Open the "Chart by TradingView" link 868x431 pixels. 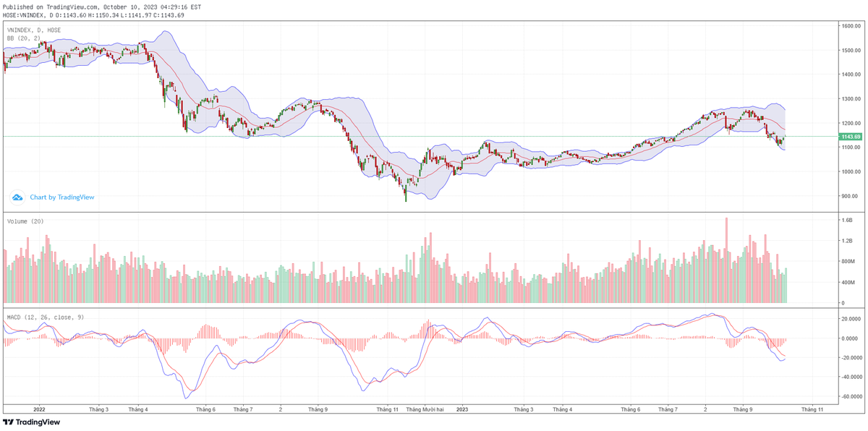pos(61,197)
